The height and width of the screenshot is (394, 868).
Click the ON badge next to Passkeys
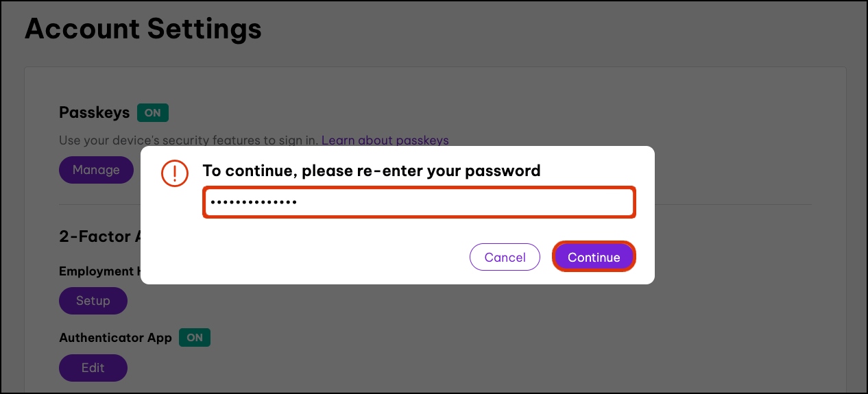point(153,112)
